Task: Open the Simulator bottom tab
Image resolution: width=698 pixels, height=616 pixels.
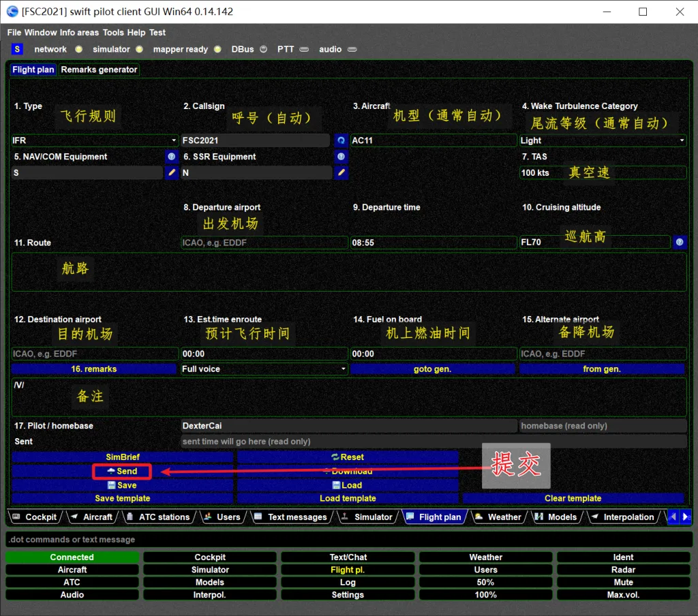Action: click(x=367, y=517)
